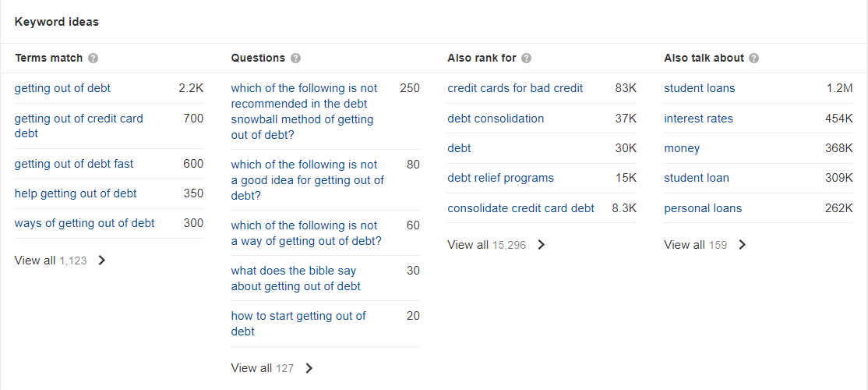Image resolution: width=868 pixels, height=390 pixels.
Task: Expand View all 1,123 terms match chevron
Action: (x=102, y=261)
